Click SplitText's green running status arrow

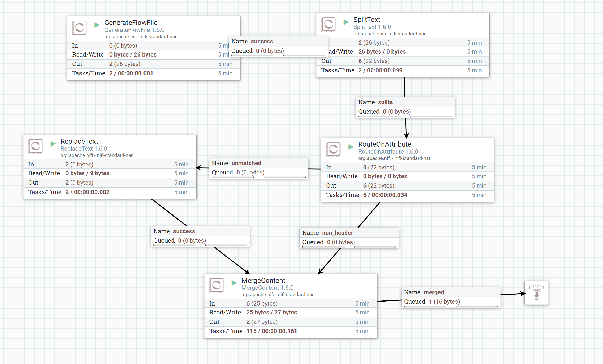pyautogui.click(x=346, y=22)
